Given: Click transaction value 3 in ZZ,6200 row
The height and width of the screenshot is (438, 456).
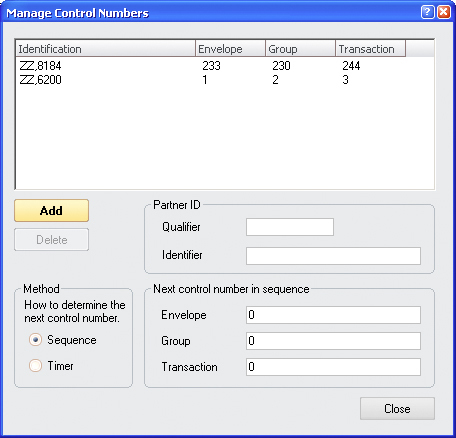Looking at the screenshot, I should [346, 80].
